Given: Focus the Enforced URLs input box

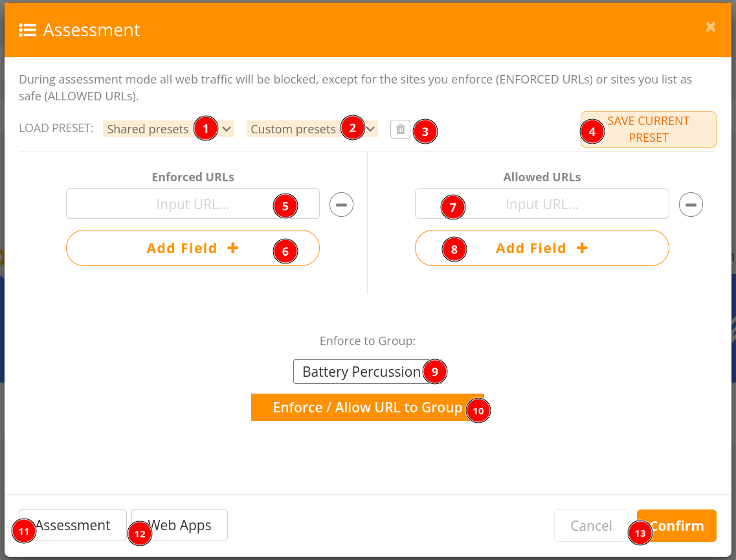Looking at the screenshot, I should [x=193, y=204].
